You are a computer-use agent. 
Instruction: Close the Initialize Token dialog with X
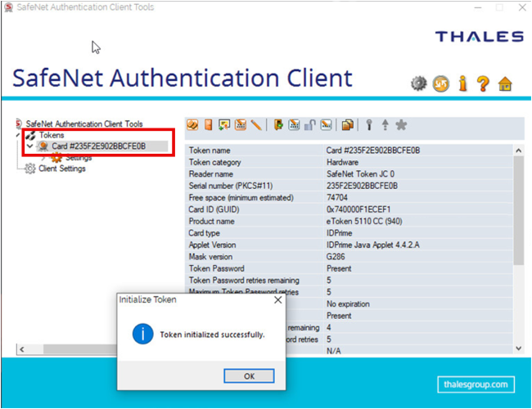(x=278, y=300)
